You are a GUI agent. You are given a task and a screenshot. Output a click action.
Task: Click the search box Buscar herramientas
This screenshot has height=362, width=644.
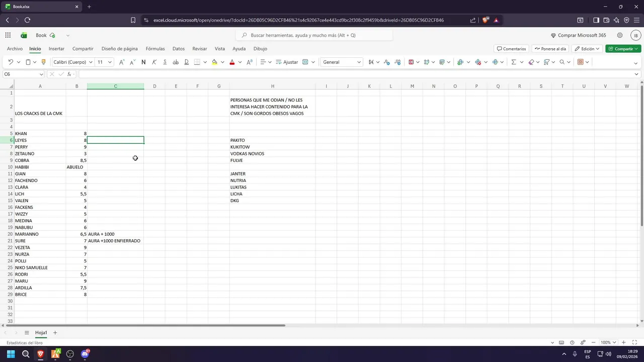314,35
